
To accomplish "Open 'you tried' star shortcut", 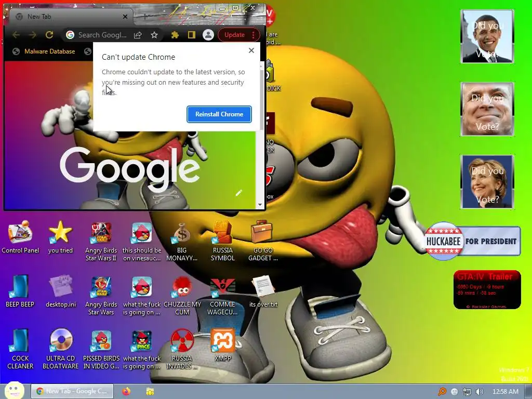I will click(60, 237).
